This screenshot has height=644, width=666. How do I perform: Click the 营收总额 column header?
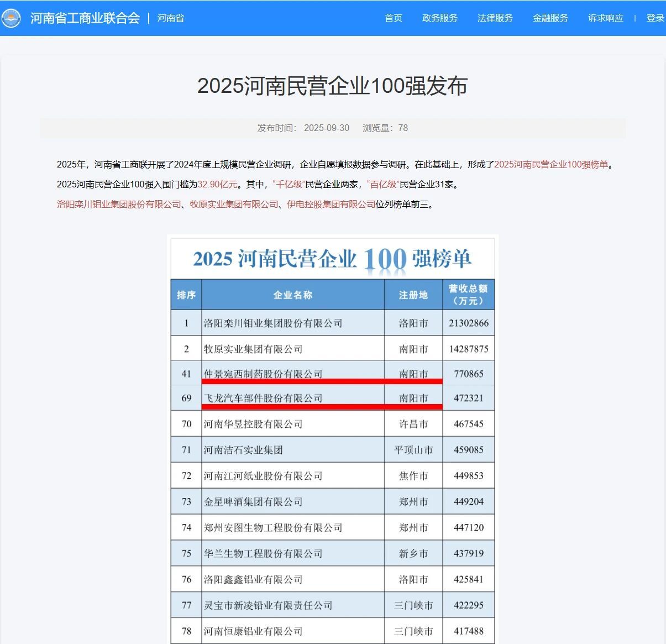click(x=468, y=295)
